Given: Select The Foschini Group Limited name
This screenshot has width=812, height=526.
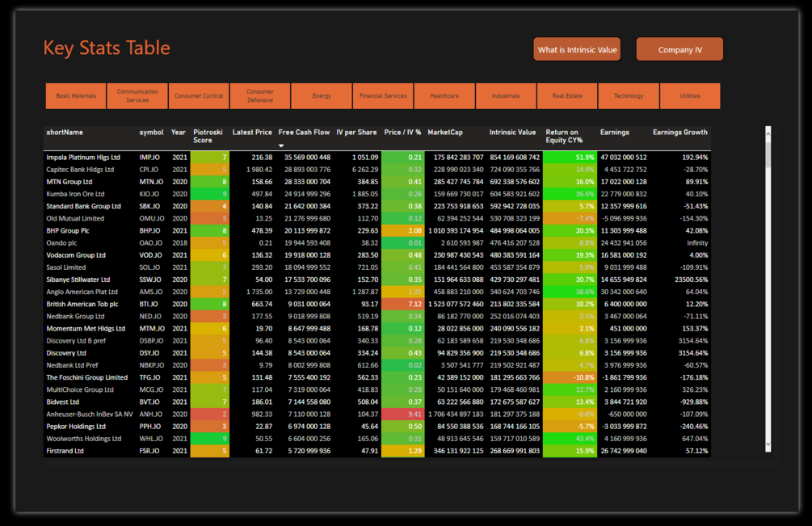Looking at the screenshot, I should pos(87,377).
